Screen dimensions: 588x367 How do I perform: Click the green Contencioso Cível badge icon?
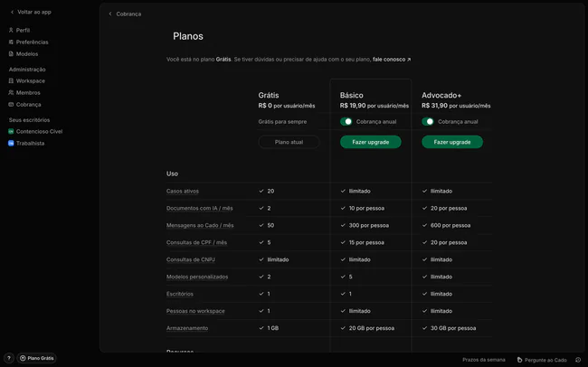[x=11, y=132]
